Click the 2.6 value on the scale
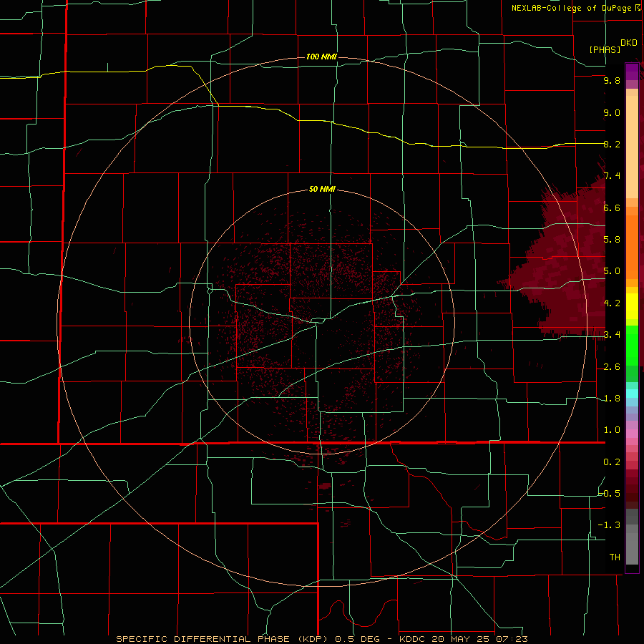The width and height of the screenshot is (644, 644). point(612,367)
